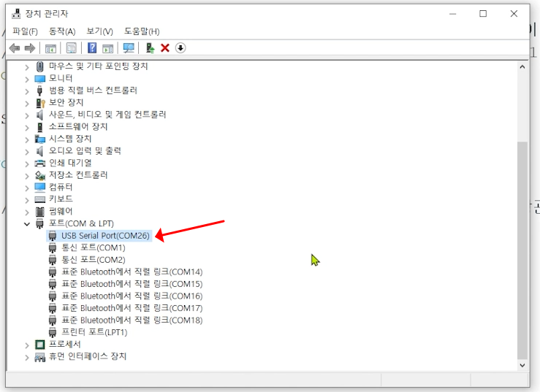540x392 pixels.
Task: Click the 휴먼 인터페이스 장치 icon
Action: (x=40, y=357)
